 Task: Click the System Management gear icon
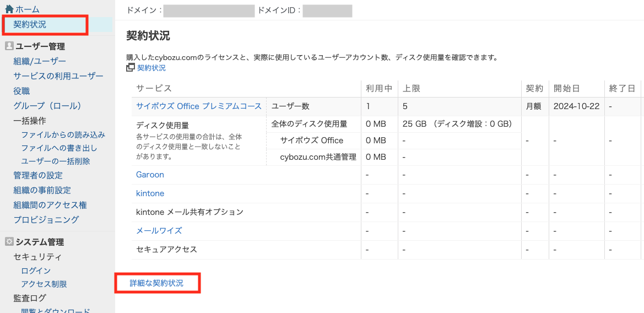tap(9, 242)
